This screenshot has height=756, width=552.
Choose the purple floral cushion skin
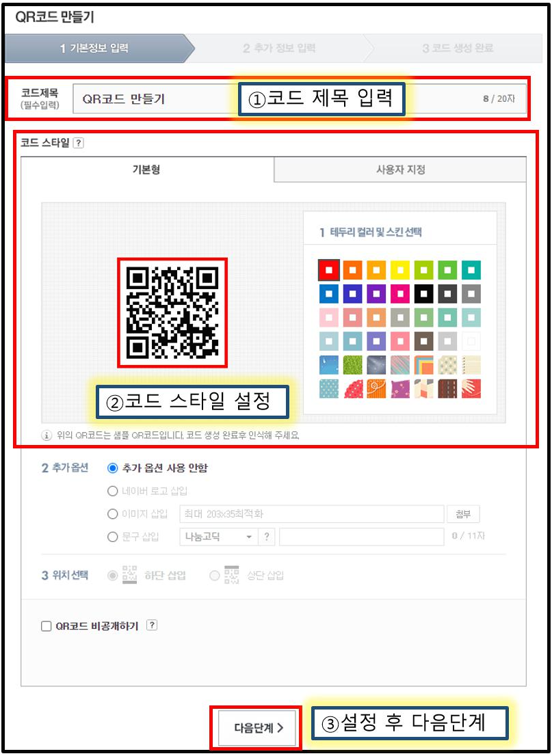click(x=400, y=389)
